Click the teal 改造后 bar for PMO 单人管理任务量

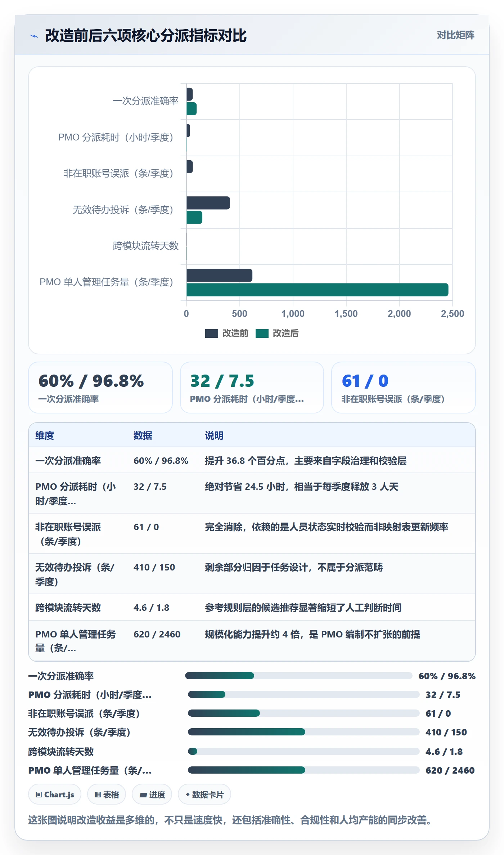(318, 290)
